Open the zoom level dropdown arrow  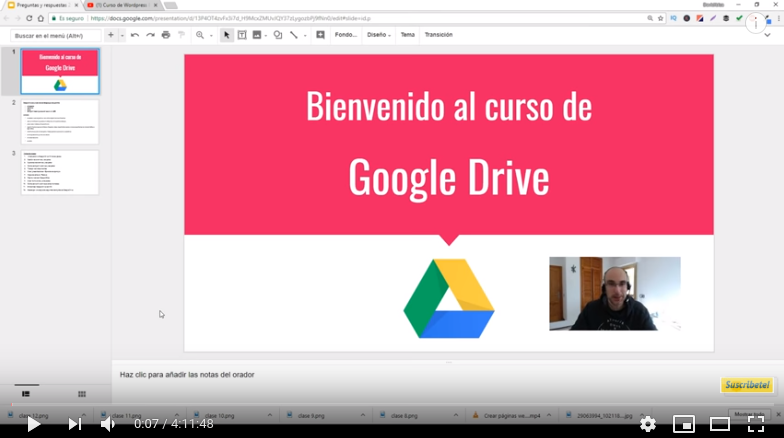click(212, 36)
